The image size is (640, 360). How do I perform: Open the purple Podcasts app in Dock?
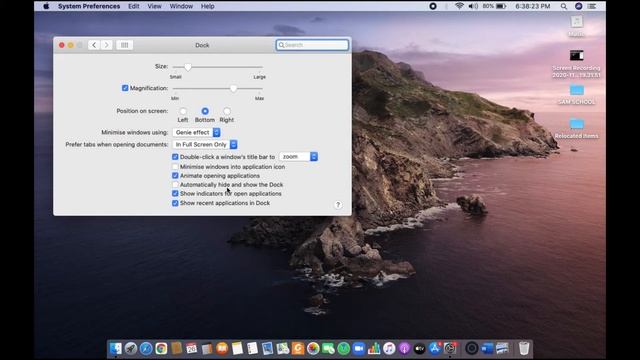pyautogui.click(x=404, y=348)
